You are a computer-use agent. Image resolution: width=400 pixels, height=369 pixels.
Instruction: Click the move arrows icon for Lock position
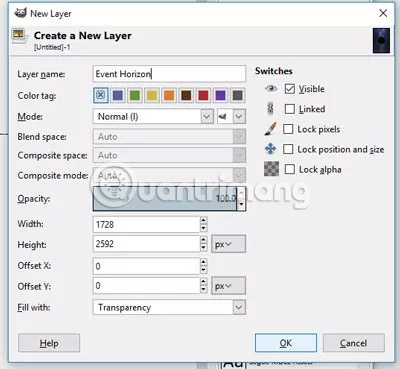pyautogui.click(x=270, y=149)
